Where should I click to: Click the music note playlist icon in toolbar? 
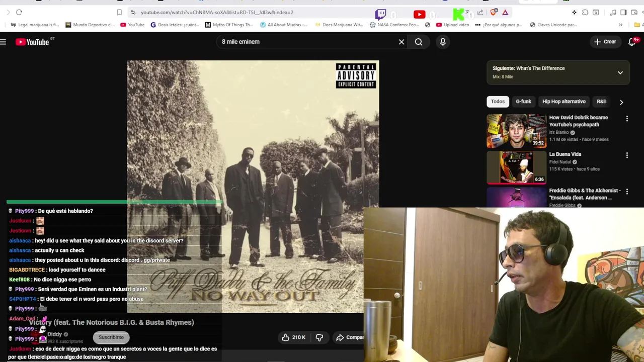pos(613,12)
